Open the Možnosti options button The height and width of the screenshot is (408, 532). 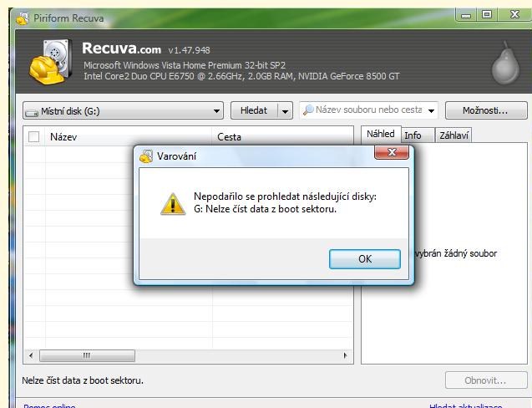(486, 110)
